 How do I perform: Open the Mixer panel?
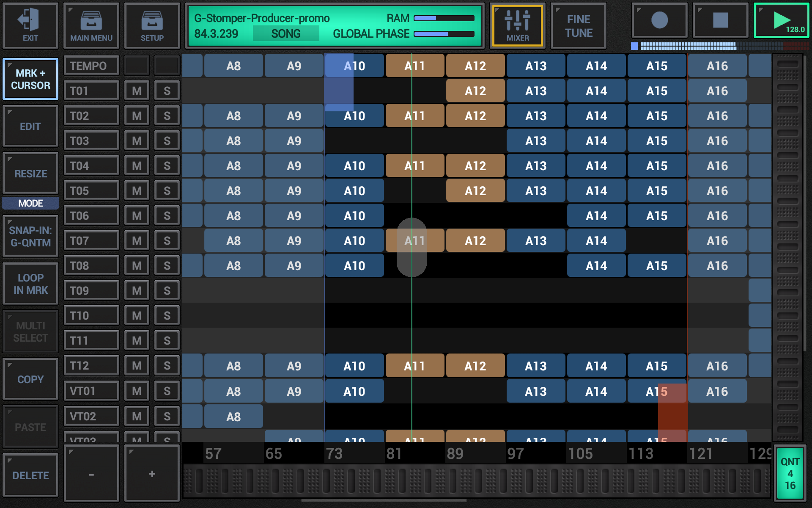(518, 25)
